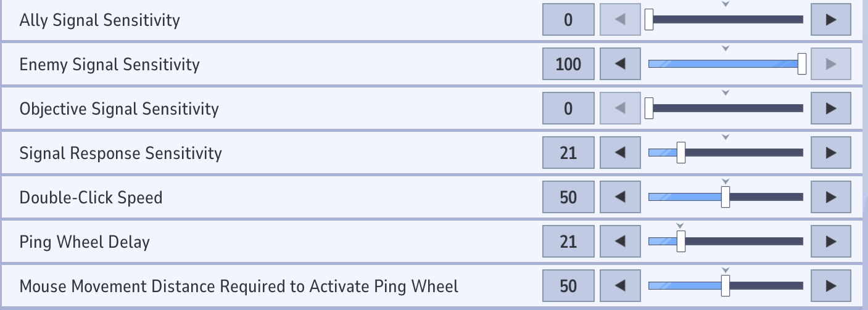Click default marker above Ping Wheel Delay slider

click(x=680, y=226)
